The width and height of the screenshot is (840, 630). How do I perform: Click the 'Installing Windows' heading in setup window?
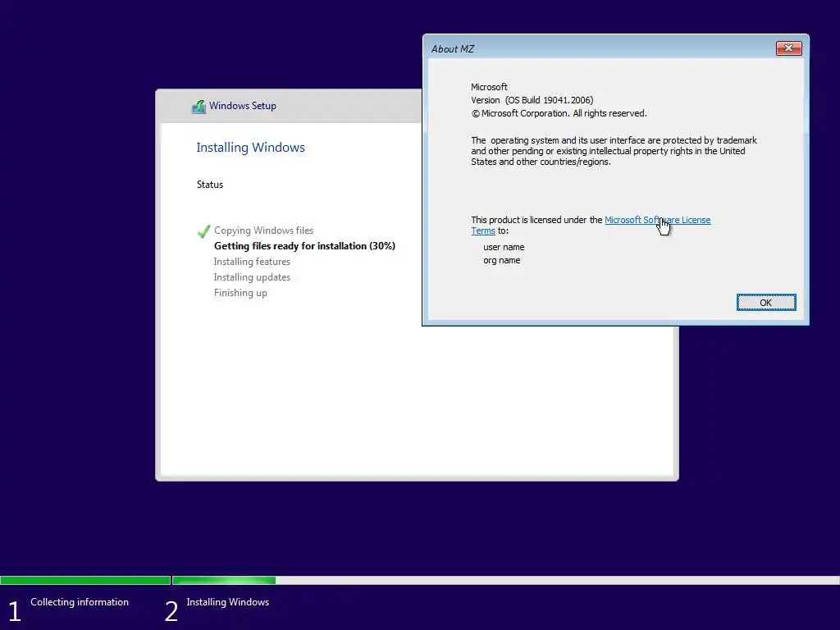pyautogui.click(x=250, y=148)
